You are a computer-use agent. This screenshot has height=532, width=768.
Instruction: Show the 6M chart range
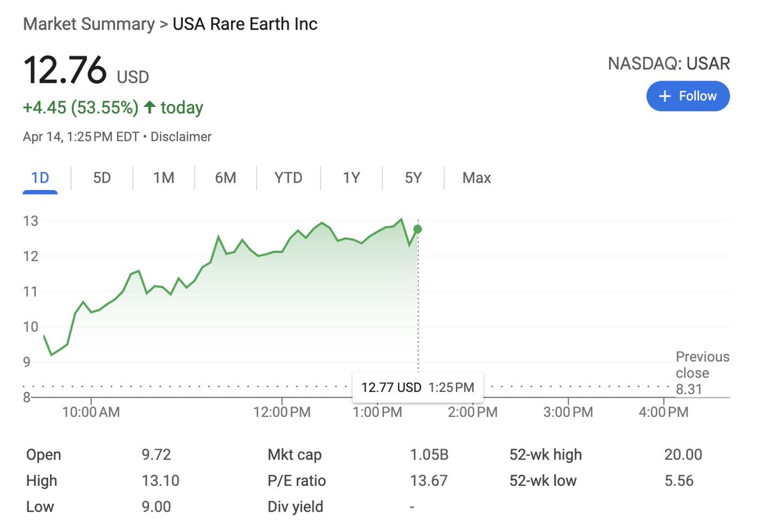225,178
